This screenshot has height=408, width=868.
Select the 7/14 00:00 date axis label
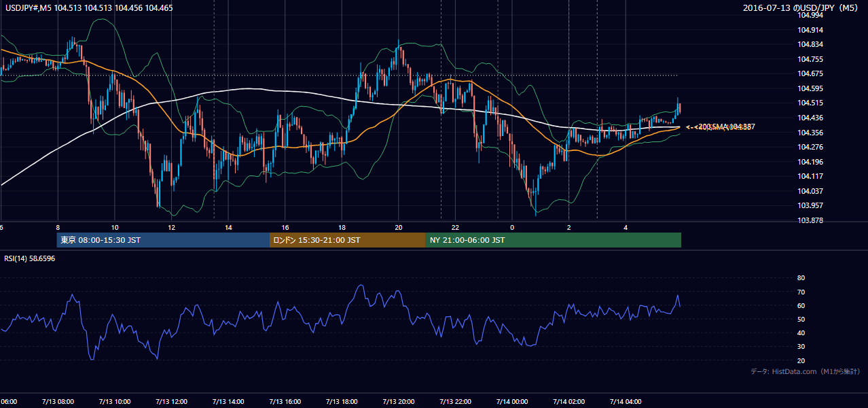511,402
